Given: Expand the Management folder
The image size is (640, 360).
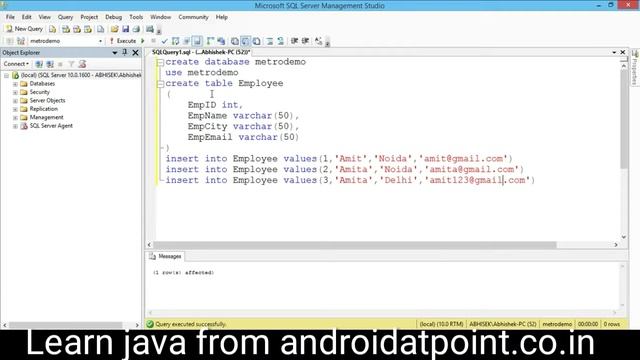Looking at the screenshot, I should coord(15,118).
